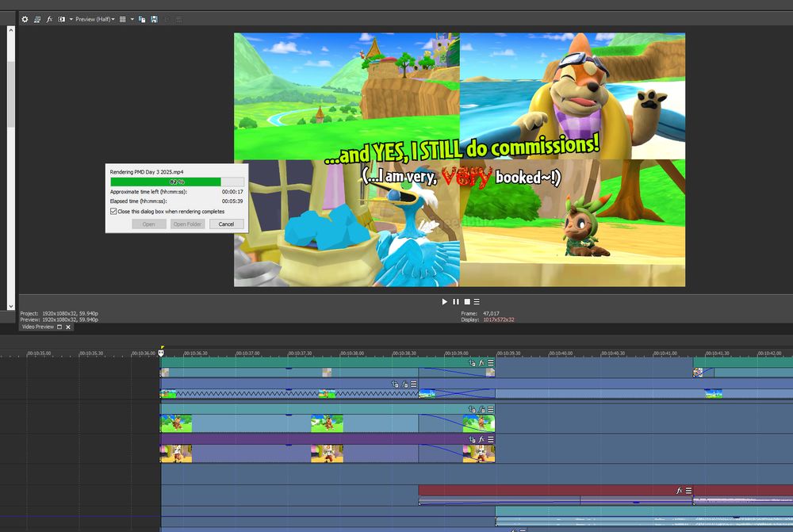Click approximate time left value 00:00:17

tap(232, 192)
